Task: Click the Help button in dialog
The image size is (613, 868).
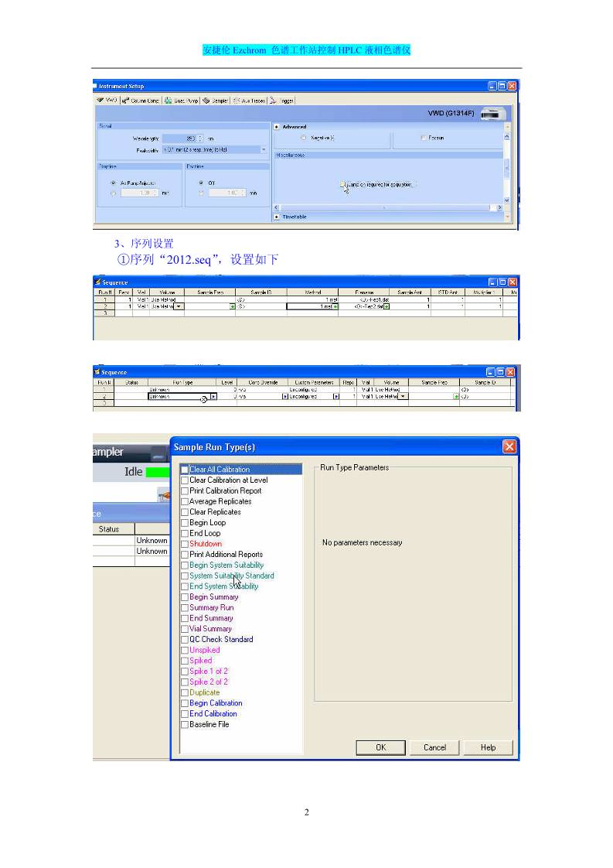Action: tap(488, 747)
